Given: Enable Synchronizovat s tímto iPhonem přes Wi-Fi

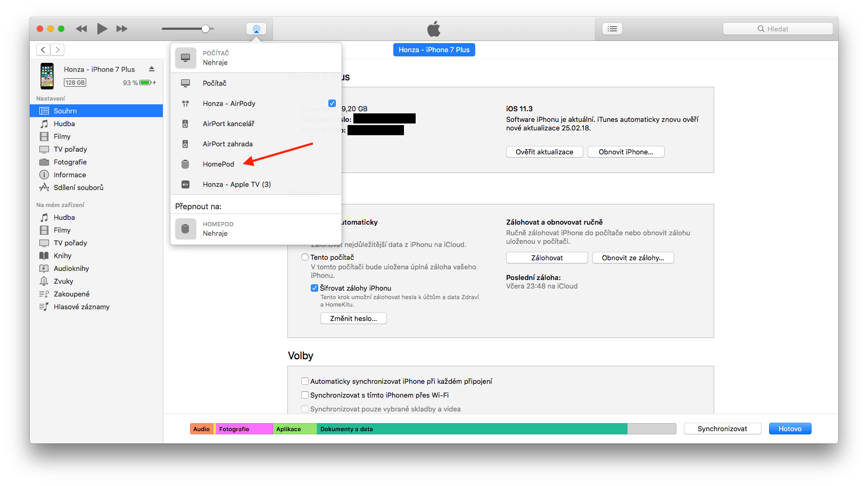Looking at the screenshot, I should click(x=305, y=395).
